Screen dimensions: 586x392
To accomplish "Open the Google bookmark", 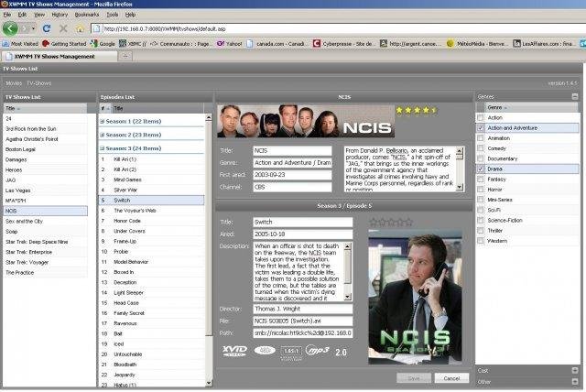I will tap(103, 44).
